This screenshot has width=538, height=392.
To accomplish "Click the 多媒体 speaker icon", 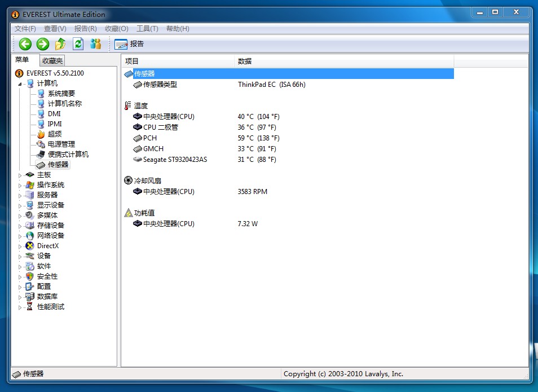I will click(x=30, y=215).
